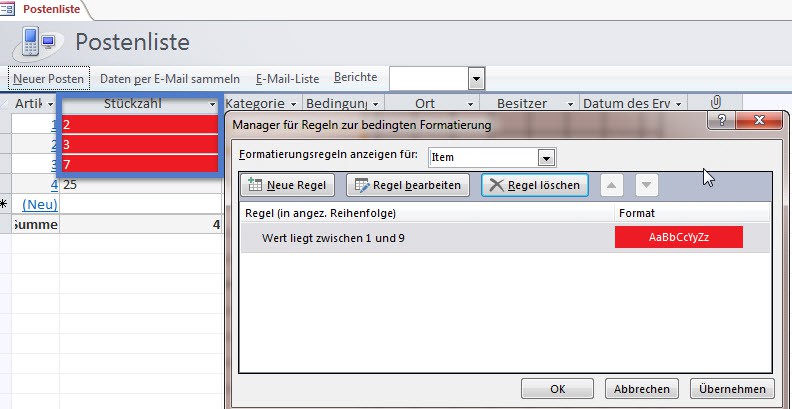Edit the rule with Regel bearbeiten

coord(407,185)
